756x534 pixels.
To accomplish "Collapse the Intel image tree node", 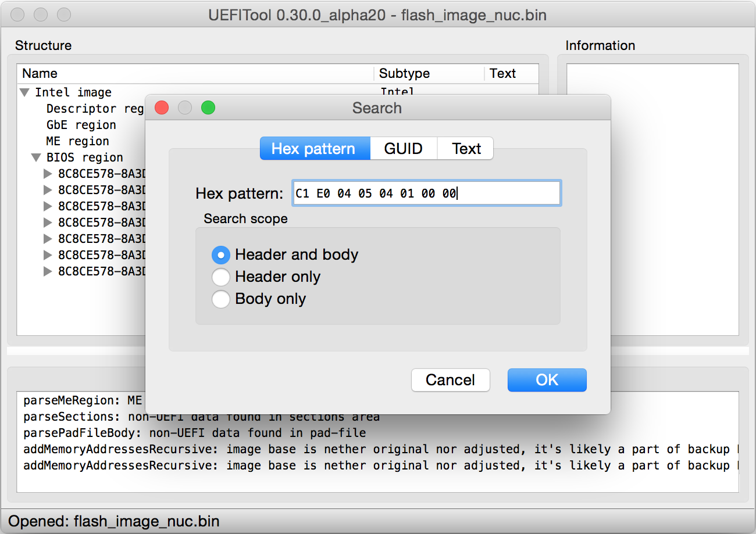I will (25, 92).
